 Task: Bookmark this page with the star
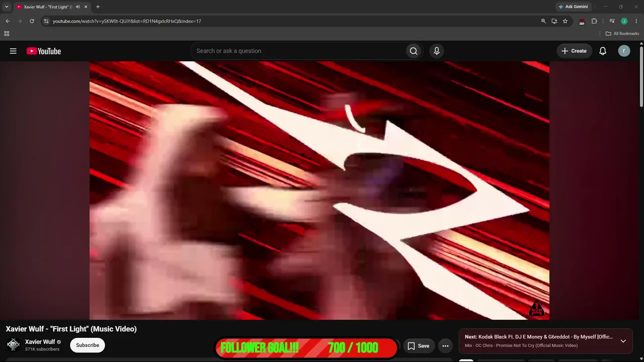[x=565, y=21]
